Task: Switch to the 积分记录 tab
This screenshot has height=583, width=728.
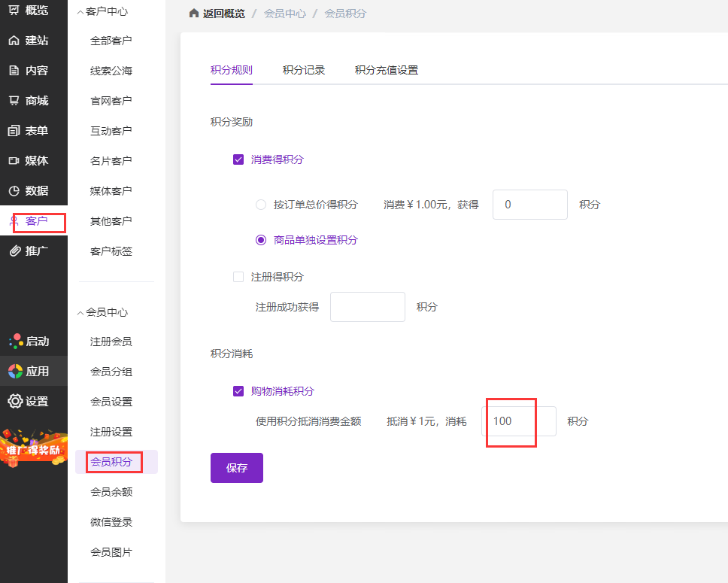Action: pos(304,70)
